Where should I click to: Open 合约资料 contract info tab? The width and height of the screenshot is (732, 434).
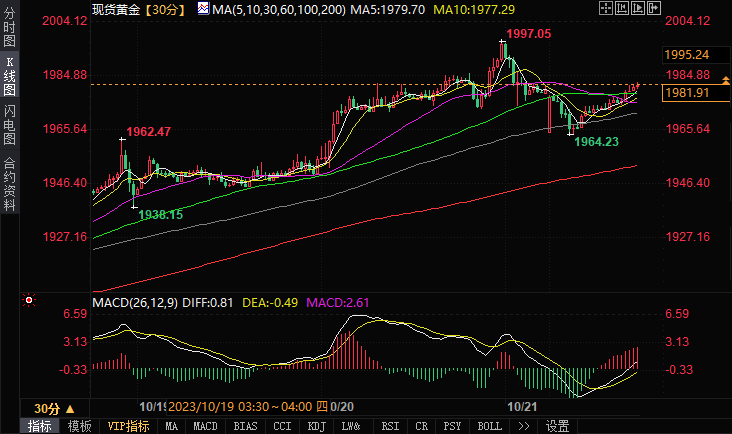10,183
